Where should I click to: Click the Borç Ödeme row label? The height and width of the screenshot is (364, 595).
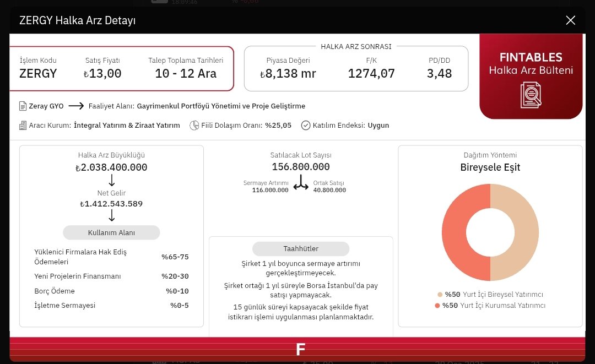[54, 291]
